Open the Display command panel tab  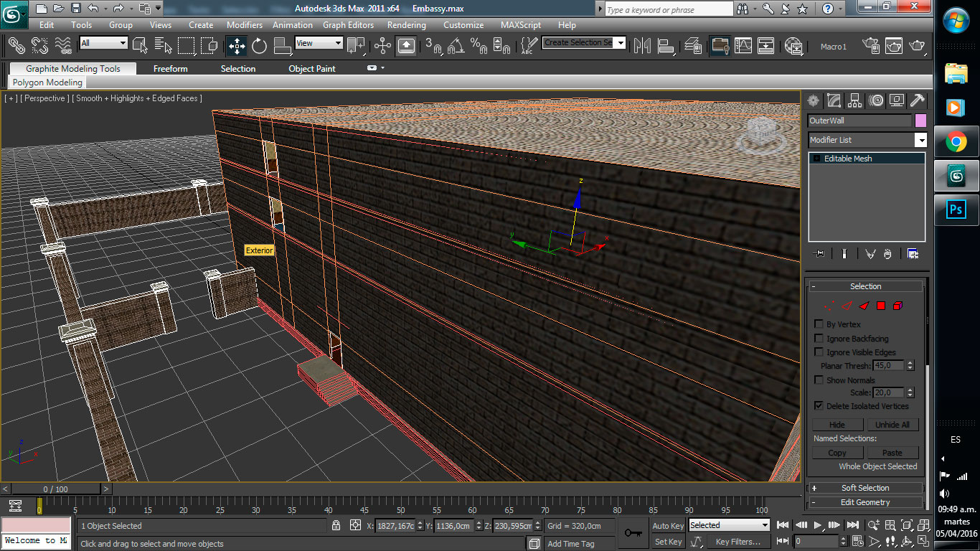click(x=896, y=100)
